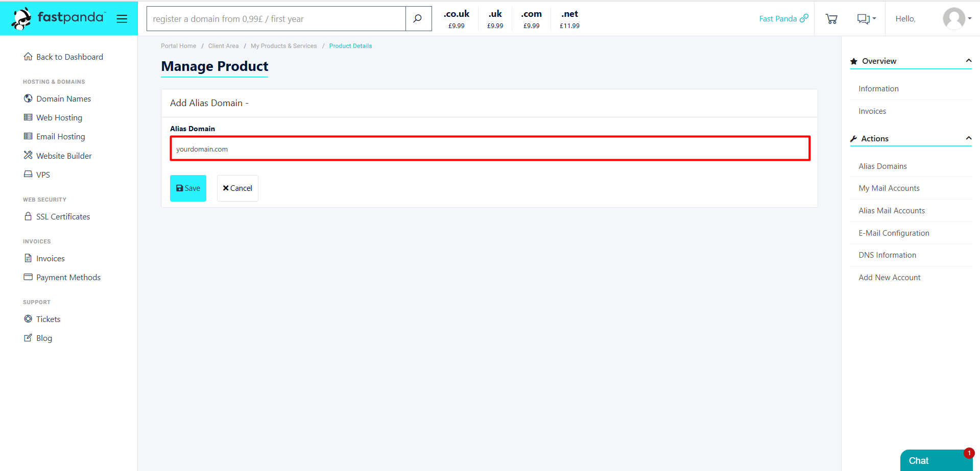Click the Alias Domain input field

490,148
